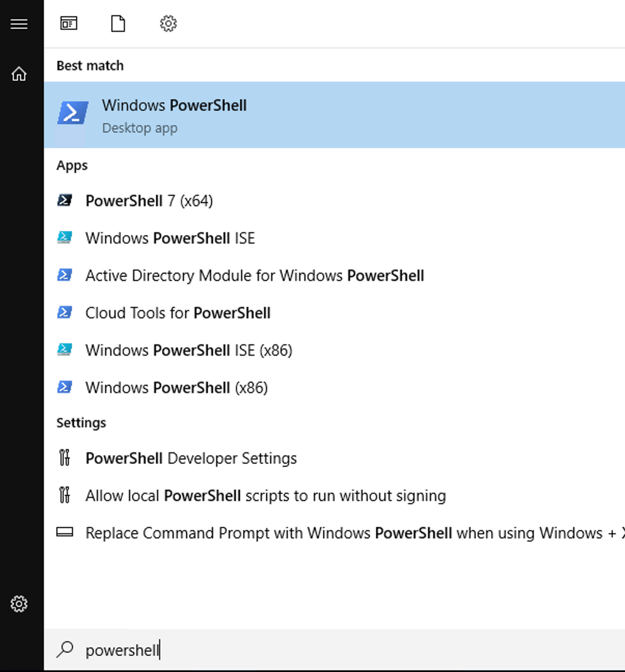Open Windows PowerShell ISE (x86)
This screenshot has height=672, width=625.
188,350
